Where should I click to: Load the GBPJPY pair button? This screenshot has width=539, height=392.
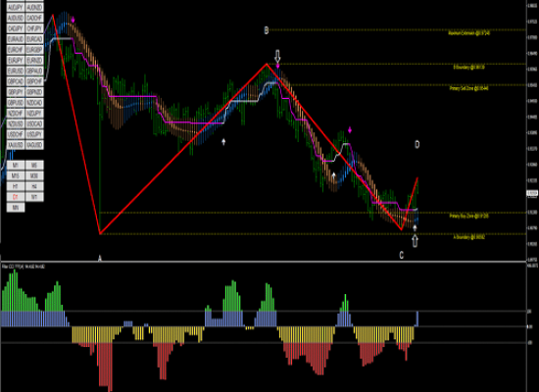click(16, 92)
